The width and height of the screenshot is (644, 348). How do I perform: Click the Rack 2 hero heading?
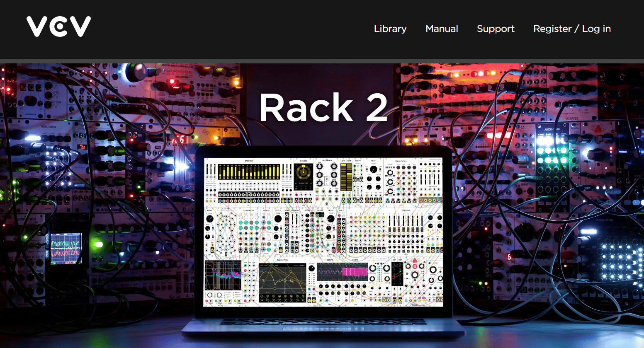pos(323,107)
